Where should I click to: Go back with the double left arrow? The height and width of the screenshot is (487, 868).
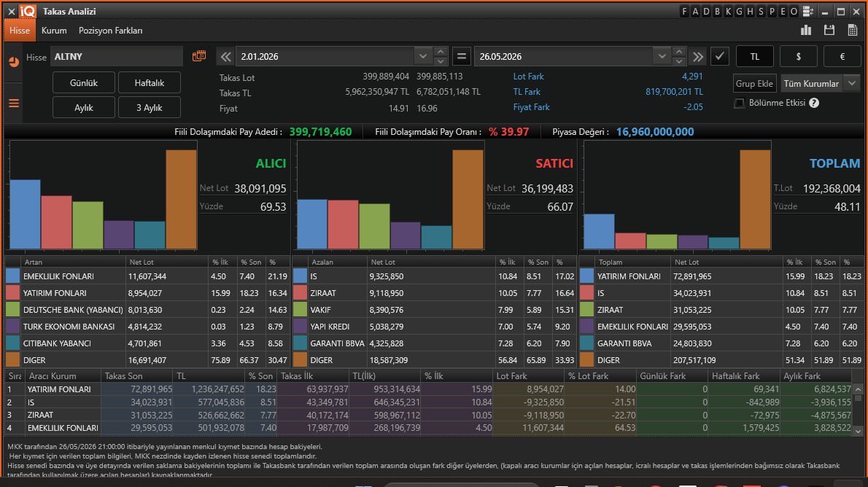click(x=225, y=56)
